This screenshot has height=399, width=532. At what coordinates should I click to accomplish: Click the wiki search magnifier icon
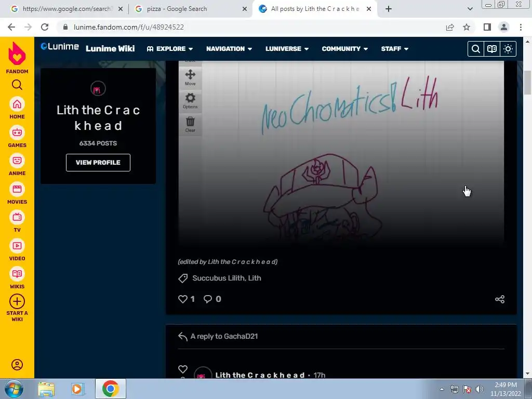coord(476,49)
